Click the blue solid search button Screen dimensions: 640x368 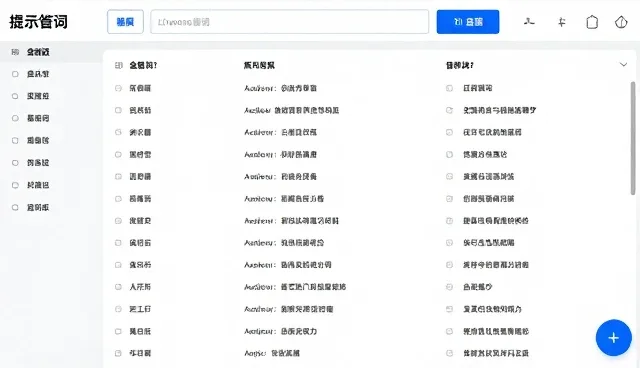[x=468, y=22]
